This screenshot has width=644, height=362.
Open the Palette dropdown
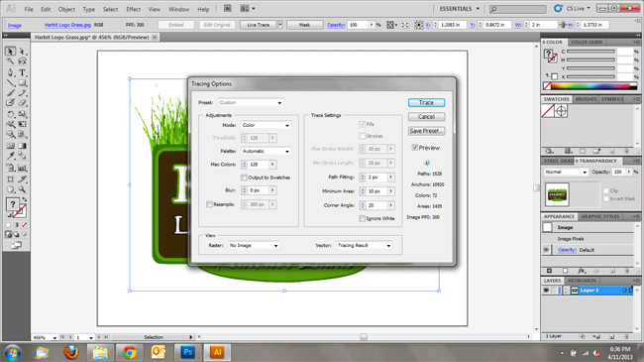[x=266, y=151]
